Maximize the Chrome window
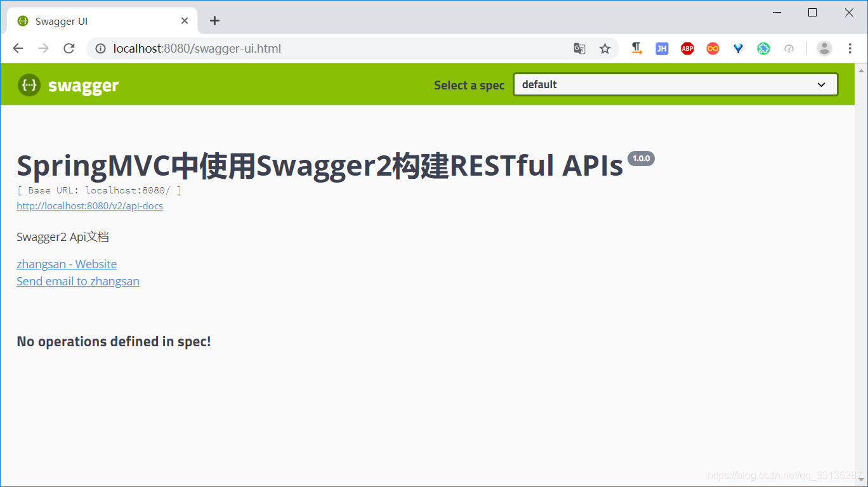Image resolution: width=868 pixels, height=487 pixels. pos(812,12)
